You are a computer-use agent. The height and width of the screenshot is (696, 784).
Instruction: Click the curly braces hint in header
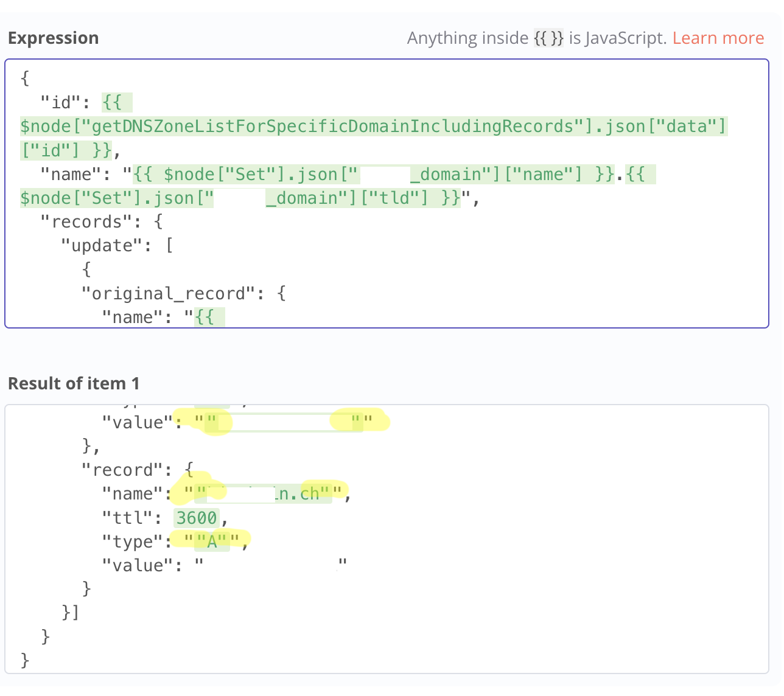(548, 38)
